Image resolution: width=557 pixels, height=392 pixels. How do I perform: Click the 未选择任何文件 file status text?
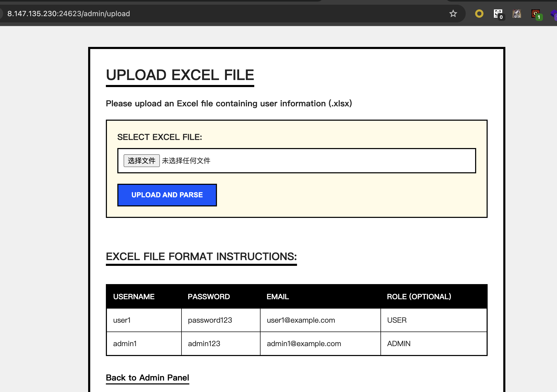(186, 161)
